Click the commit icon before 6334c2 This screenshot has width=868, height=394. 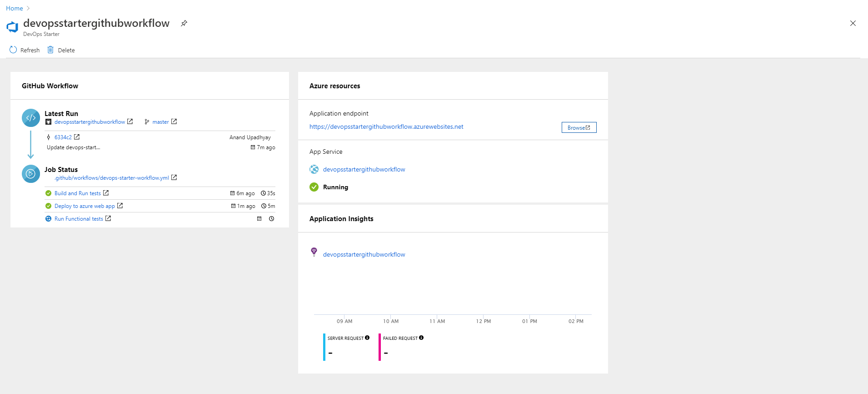pos(48,137)
